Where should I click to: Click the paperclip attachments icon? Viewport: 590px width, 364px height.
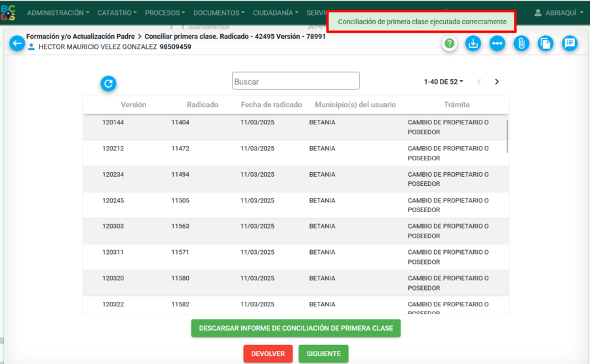pos(521,44)
